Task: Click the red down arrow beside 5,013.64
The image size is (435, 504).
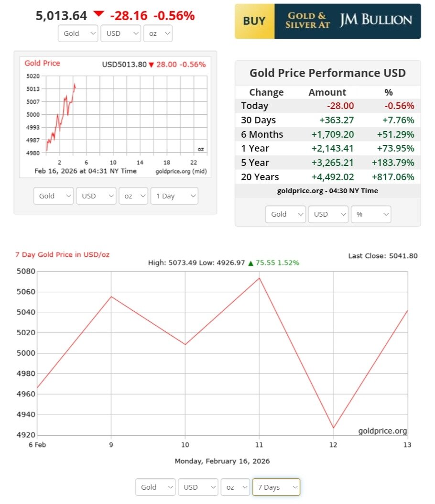Action: (x=99, y=14)
